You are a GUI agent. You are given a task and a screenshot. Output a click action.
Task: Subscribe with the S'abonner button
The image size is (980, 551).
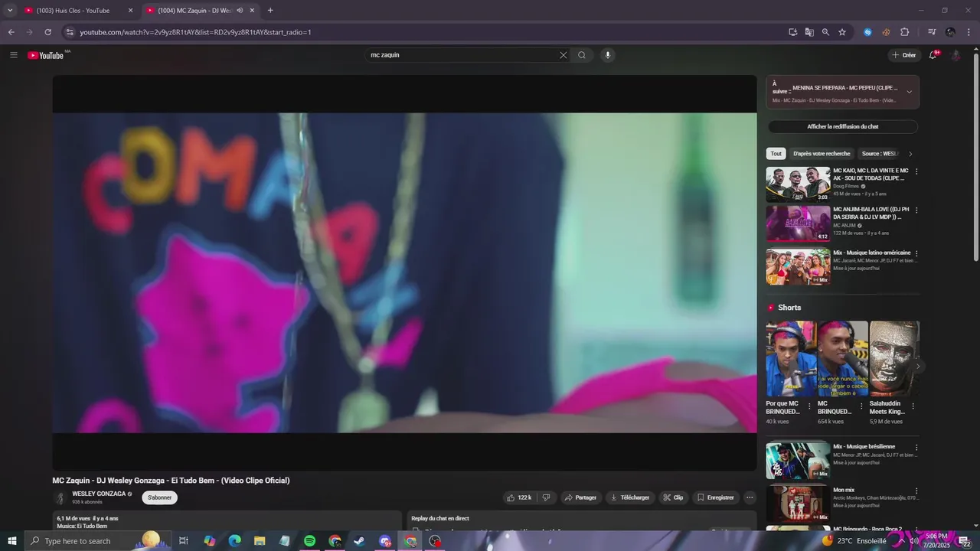(x=159, y=497)
